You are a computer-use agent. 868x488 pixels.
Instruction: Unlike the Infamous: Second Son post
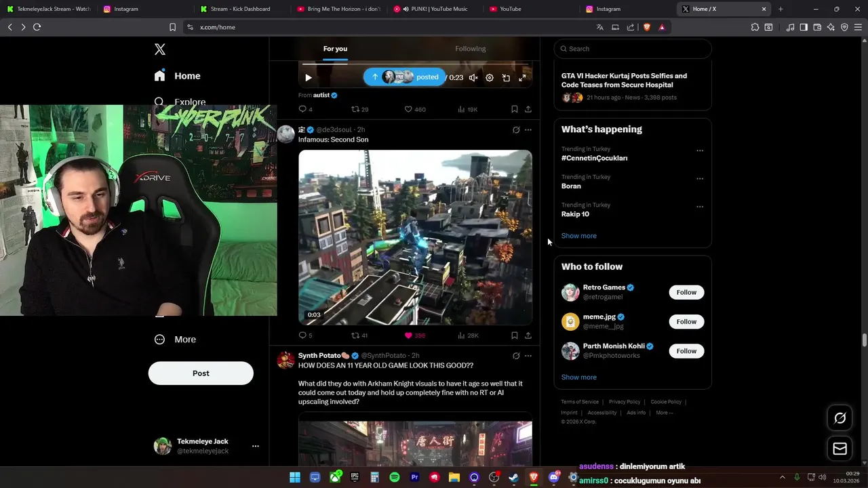[414, 335]
